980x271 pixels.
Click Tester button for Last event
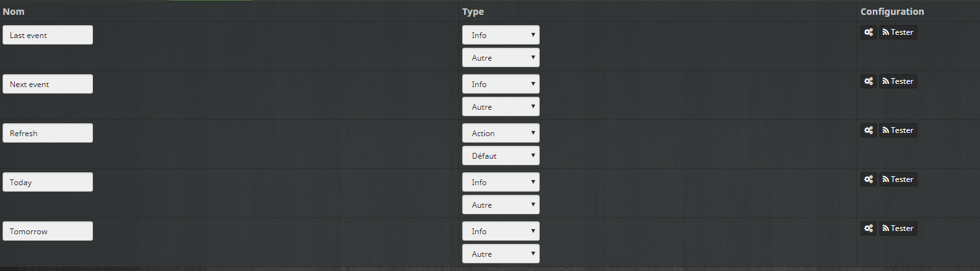click(898, 32)
